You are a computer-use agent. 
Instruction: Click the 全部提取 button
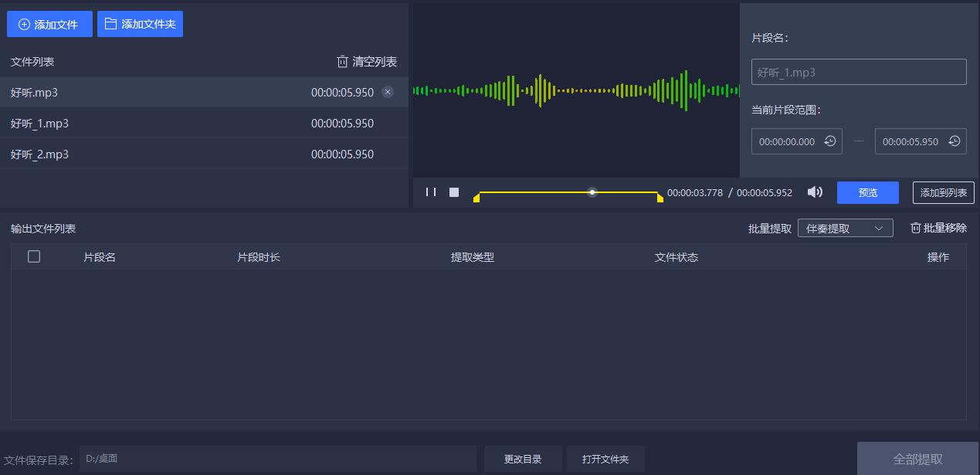(917, 458)
